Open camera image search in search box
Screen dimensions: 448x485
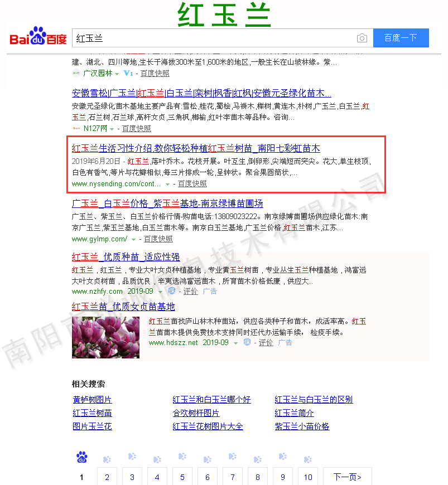click(x=362, y=38)
